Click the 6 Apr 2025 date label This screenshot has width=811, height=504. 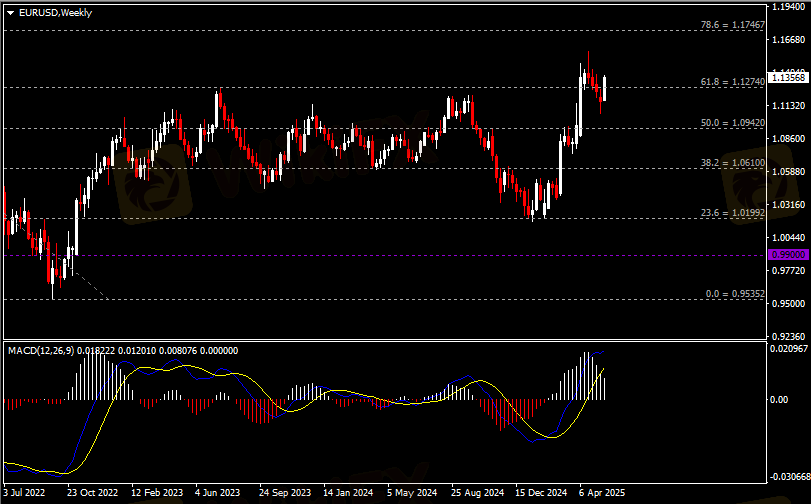[602, 493]
